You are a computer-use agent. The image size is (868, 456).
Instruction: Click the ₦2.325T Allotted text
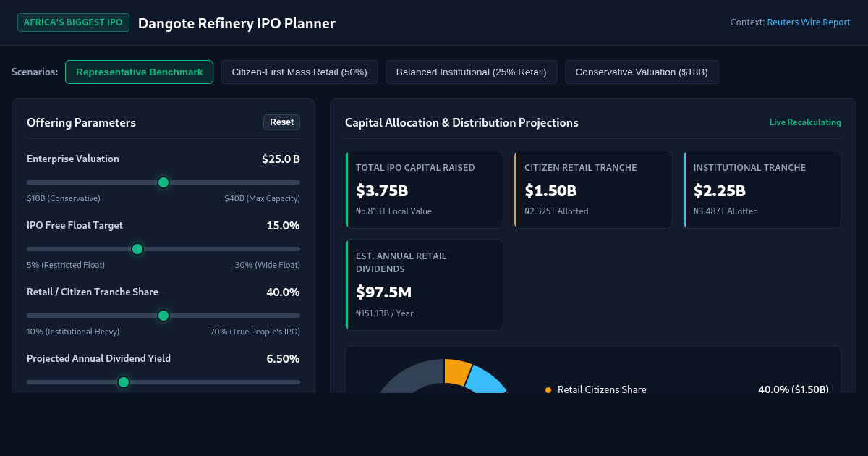click(556, 211)
